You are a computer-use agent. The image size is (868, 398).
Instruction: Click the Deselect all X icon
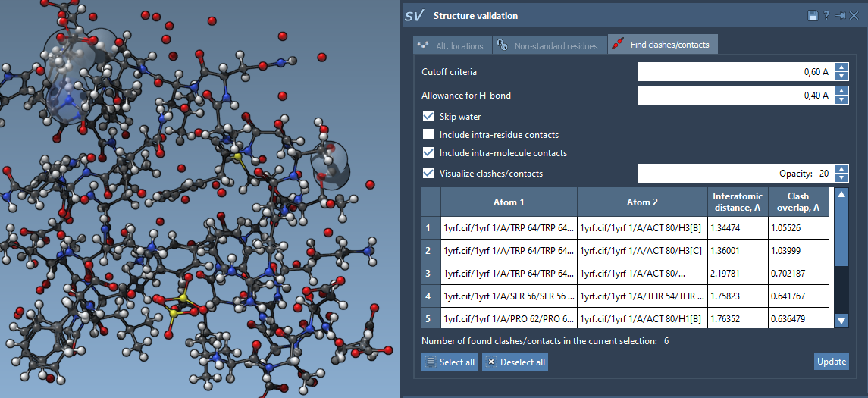click(490, 362)
